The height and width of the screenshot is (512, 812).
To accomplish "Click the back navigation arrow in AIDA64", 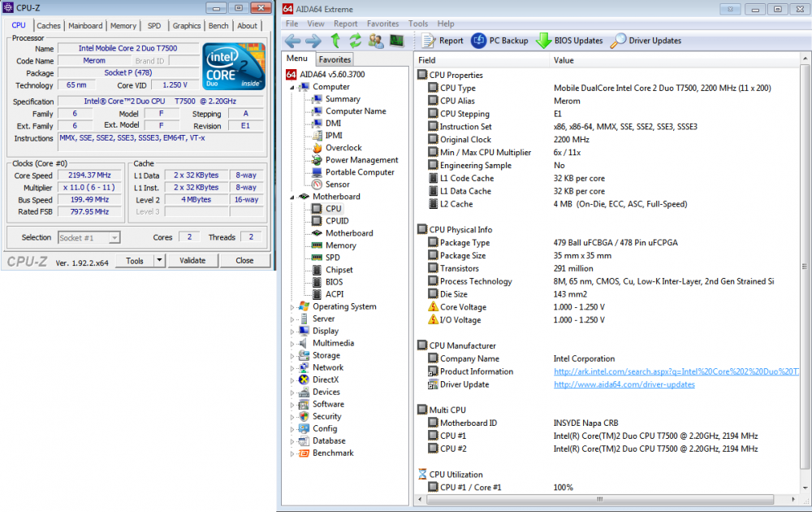I will [x=292, y=41].
